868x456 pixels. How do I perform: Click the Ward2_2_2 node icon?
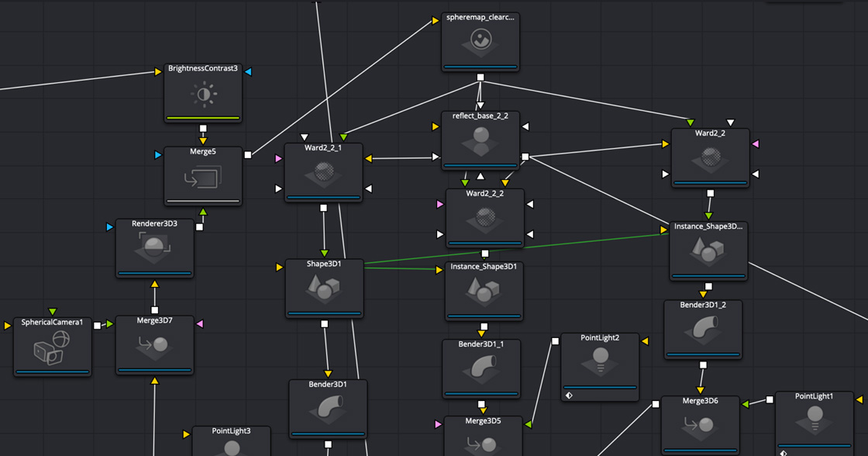[484, 219]
